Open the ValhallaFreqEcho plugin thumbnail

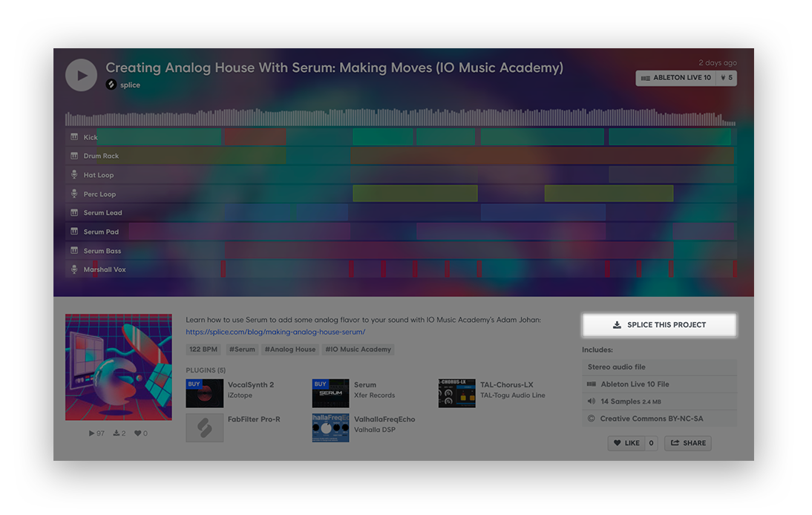tap(330, 427)
